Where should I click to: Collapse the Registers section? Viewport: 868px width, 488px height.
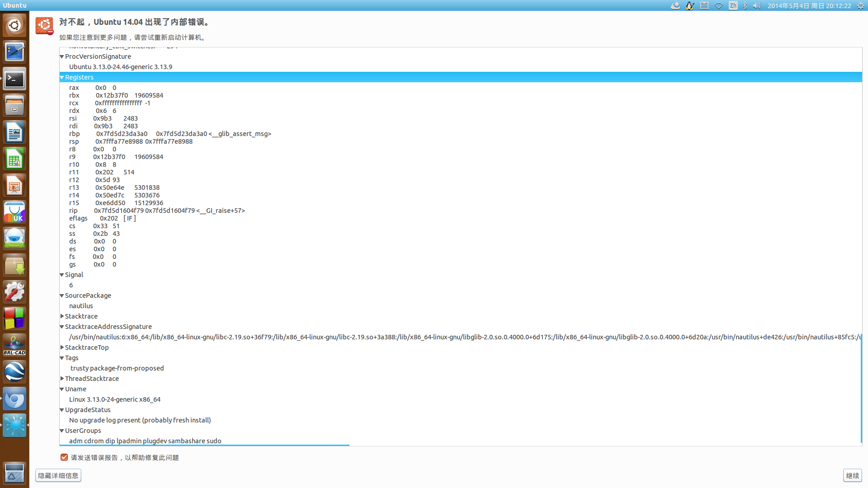point(62,77)
